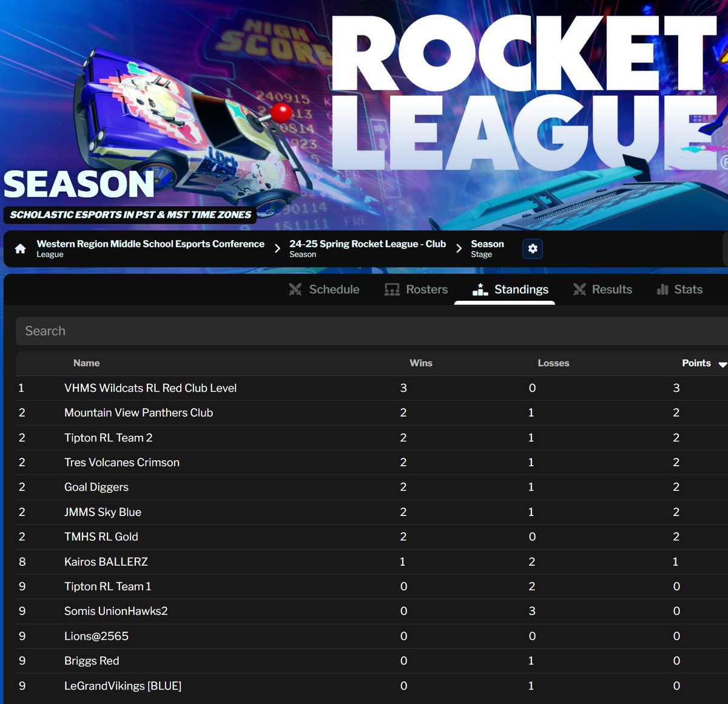The height and width of the screenshot is (704, 728).
Task: Click first breadcrumb chevron after League
Action: (x=277, y=249)
